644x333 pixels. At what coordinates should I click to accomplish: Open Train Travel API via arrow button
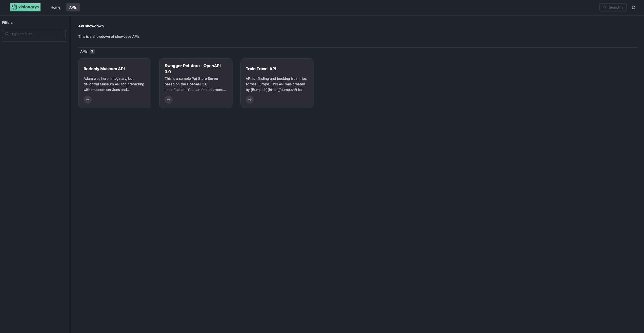[x=250, y=100]
